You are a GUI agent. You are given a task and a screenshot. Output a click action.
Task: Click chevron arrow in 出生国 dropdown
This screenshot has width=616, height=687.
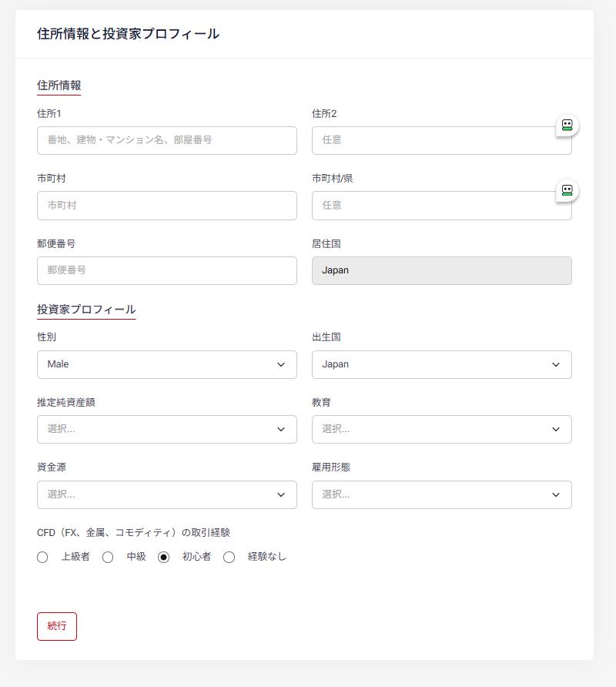point(556,365)
